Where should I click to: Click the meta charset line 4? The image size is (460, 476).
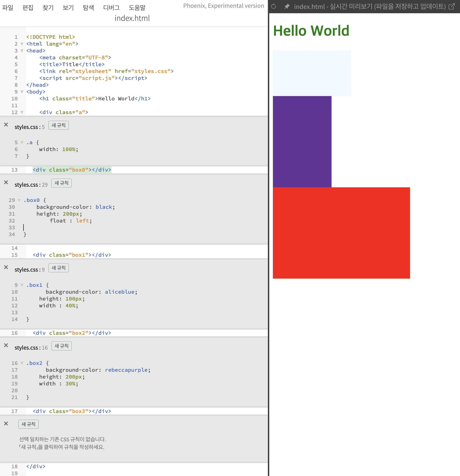click(x=75, y=58)
